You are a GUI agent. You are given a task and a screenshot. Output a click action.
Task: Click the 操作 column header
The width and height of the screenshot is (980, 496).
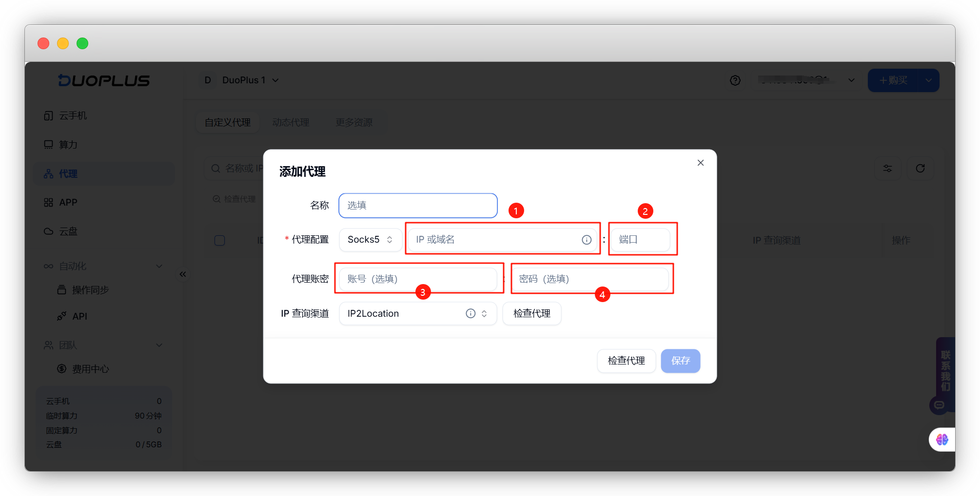(901, 240)
